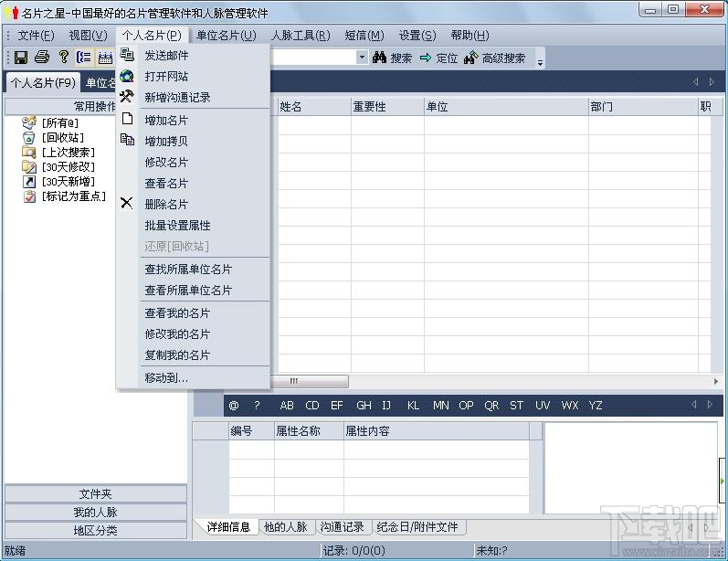Click Send Mail menu icon
Screen dimensions: 728x561
coord(127,55)
